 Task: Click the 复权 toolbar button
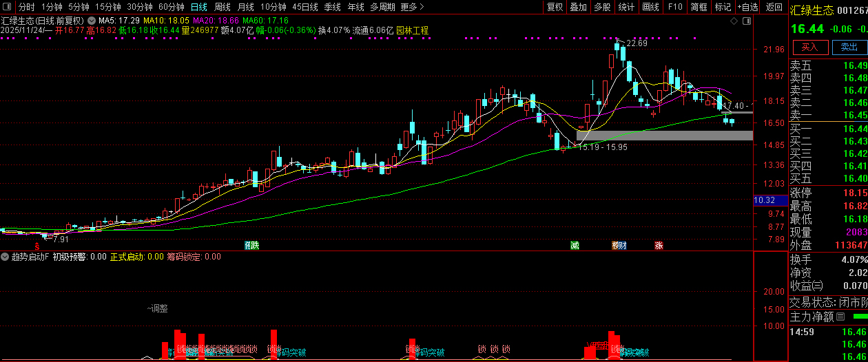555,7
